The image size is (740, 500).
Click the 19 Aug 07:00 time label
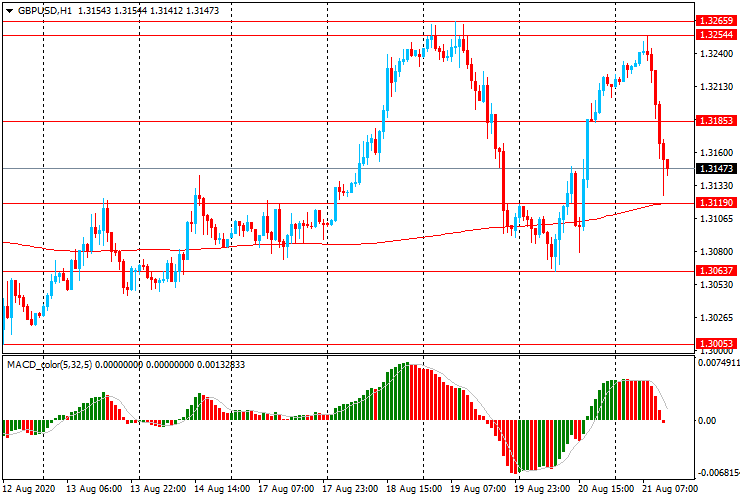479,489
